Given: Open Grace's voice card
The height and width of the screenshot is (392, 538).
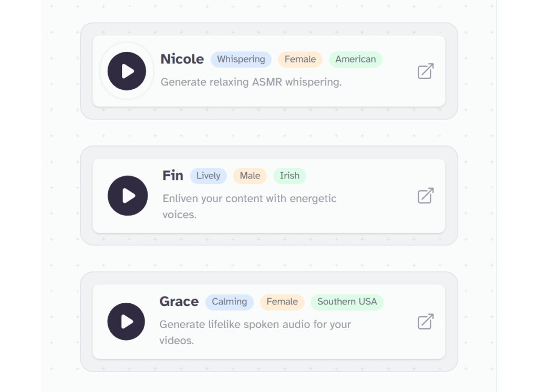Looking at the screenshot, I should point(270,322).
